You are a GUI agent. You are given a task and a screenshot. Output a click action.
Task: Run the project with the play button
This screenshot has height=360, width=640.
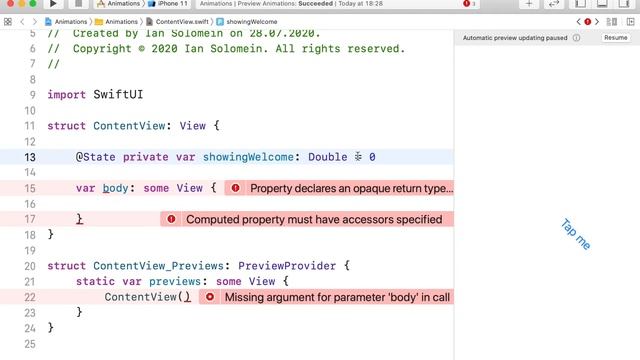pyautogui.click(x=53, y=4)
